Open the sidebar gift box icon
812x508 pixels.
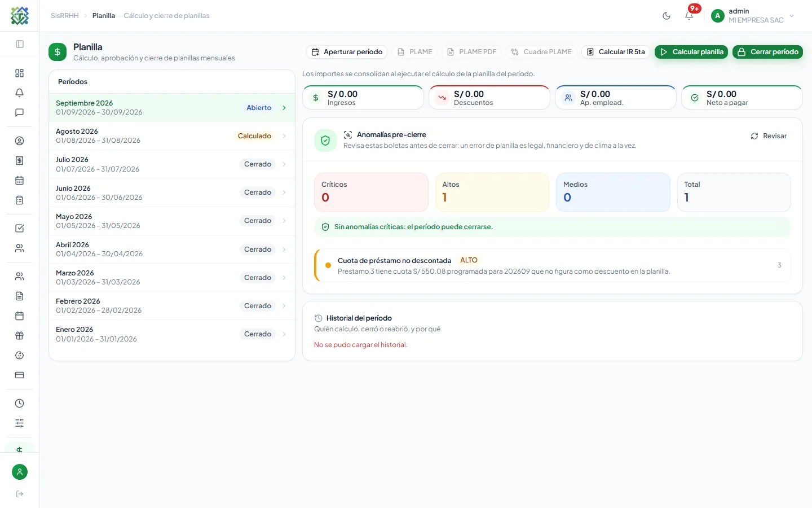20,336
